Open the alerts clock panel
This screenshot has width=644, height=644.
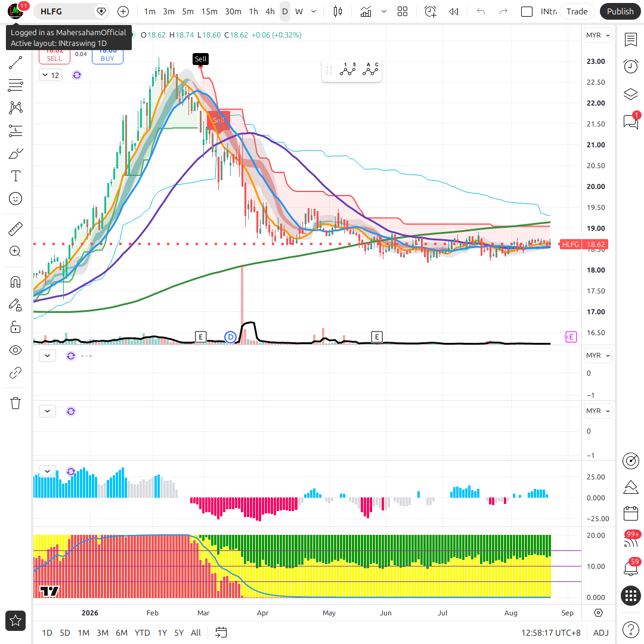point(630,66)
